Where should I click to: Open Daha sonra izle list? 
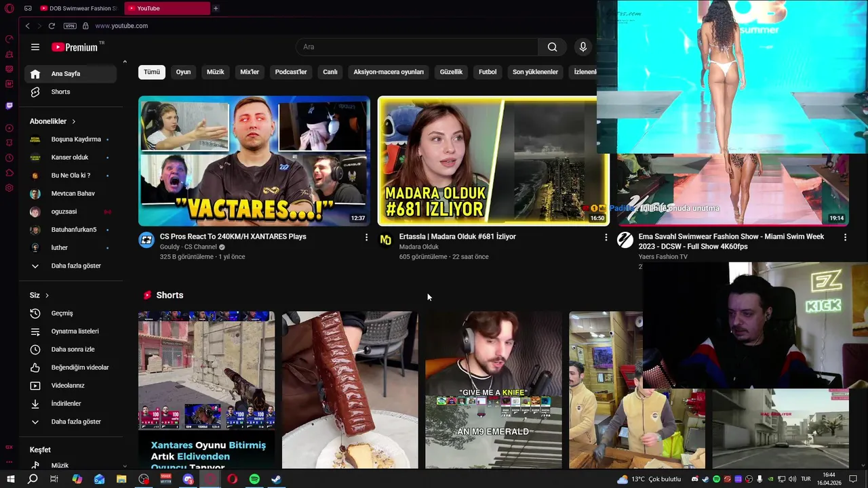[71, 349]
